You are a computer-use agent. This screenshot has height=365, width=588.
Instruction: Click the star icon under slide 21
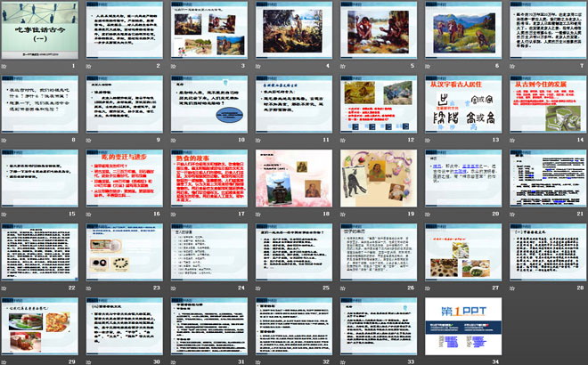(x=512, y=215)
